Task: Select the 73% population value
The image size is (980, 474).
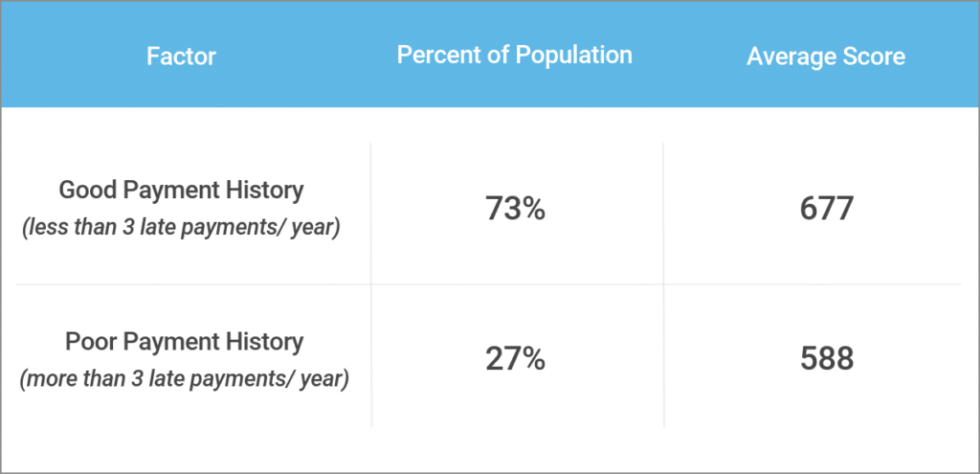Action: (x=516, y=209)
